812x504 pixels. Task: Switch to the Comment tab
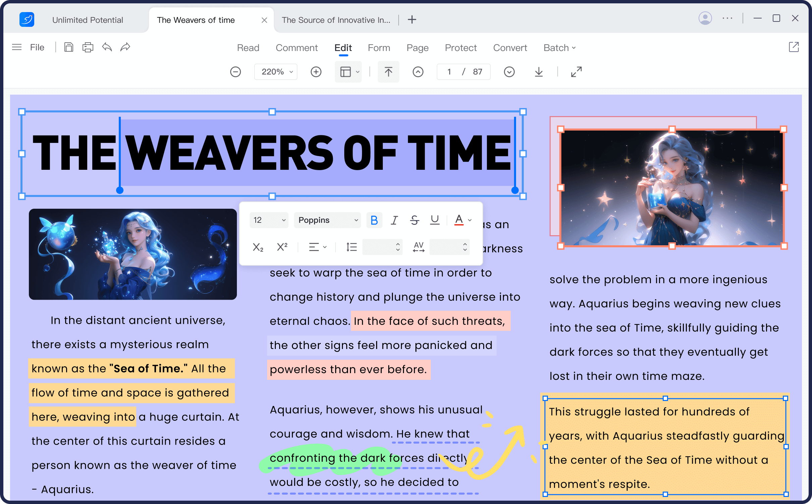[x=297, y=48]
